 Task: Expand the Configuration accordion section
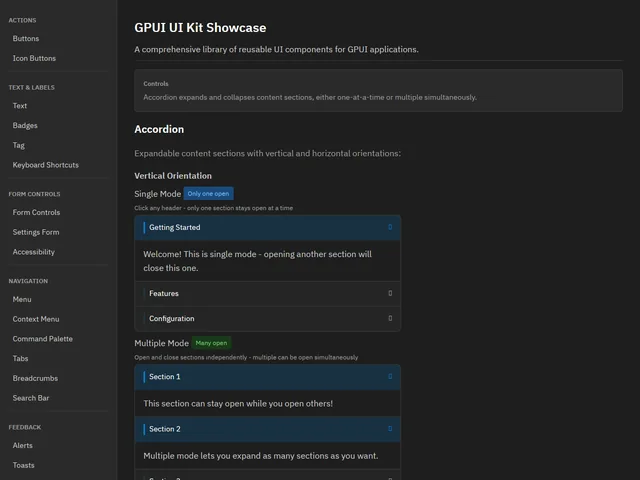(267, 318)
